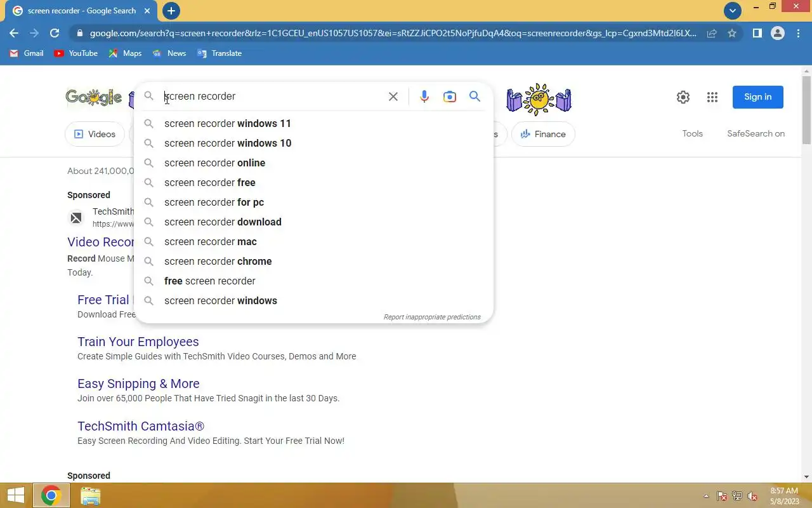812x508 pixels.
Task: Go back to the previous page
Action: 14,33
